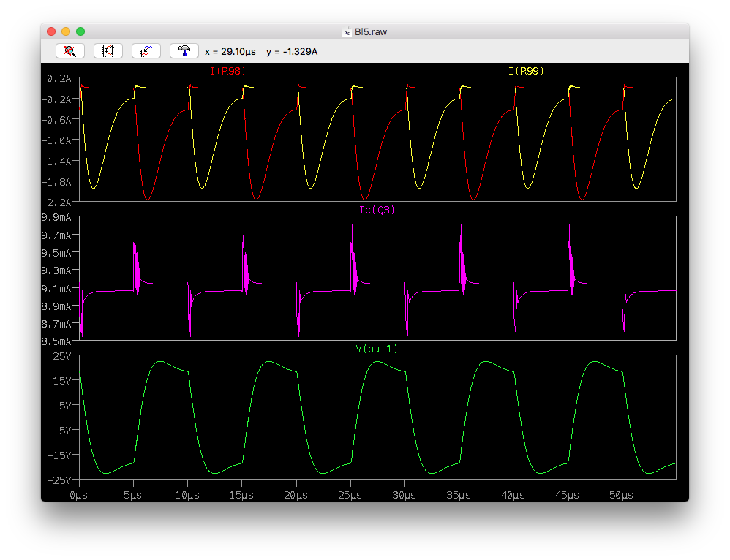Click the 0µs time axis label
Screen dimensions: 730x560
(x=79, y=495)
